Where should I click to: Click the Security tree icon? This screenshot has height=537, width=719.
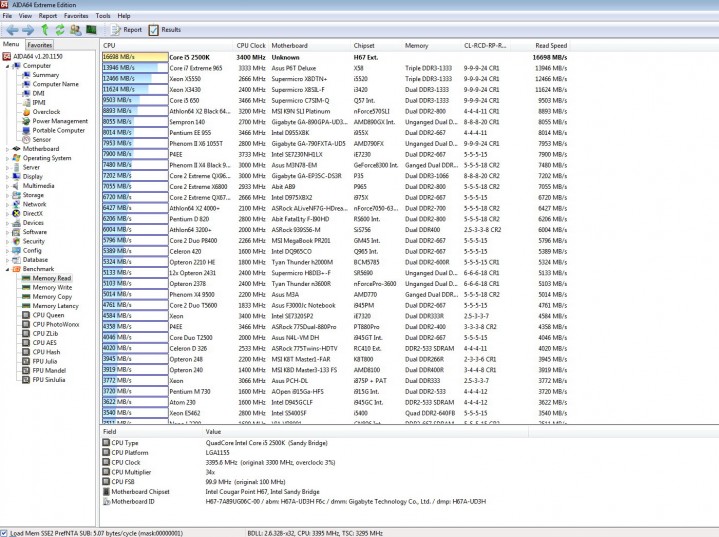(17, 241)
